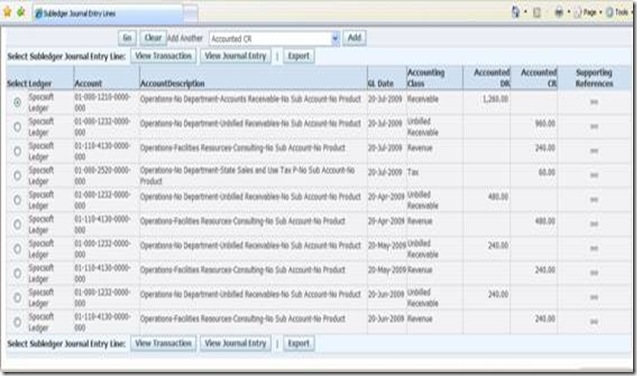The width and height of the screenshot is (637, 376).
Task: Open Supporting References icon for 960.00 row
Action: pyautogui.click(x=594, y=127)
